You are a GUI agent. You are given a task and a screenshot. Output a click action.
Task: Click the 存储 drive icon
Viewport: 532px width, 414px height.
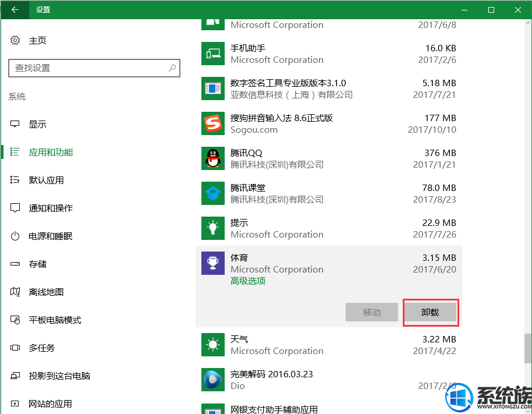[x=15, y=264]
